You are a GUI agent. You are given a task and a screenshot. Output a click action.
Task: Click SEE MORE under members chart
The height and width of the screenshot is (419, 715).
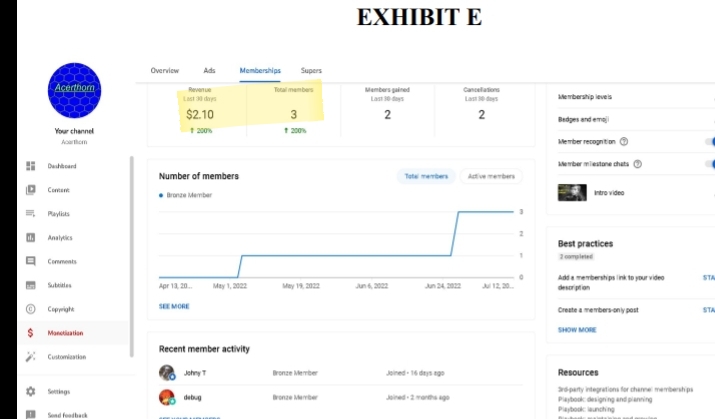pos(174,306)
